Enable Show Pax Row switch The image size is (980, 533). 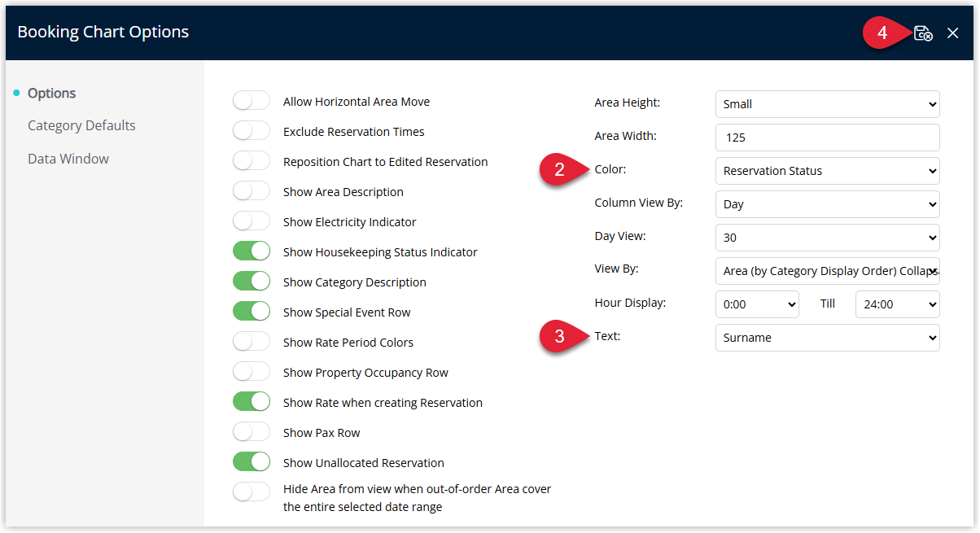[251, 432]
